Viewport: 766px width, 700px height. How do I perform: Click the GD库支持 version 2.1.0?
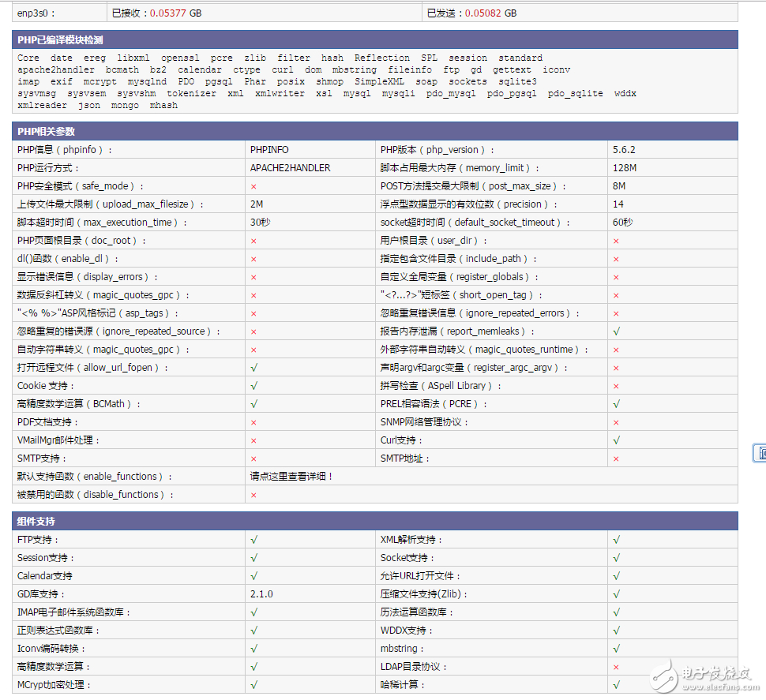point(261,594)
